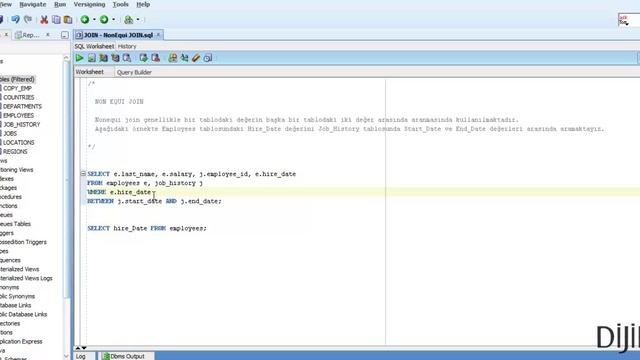Image resolution: width=640 pixels, height=360 pixels.
Task: Close the JOIN - NonEqui JOIN.sql tab
Action: [158, 35]
